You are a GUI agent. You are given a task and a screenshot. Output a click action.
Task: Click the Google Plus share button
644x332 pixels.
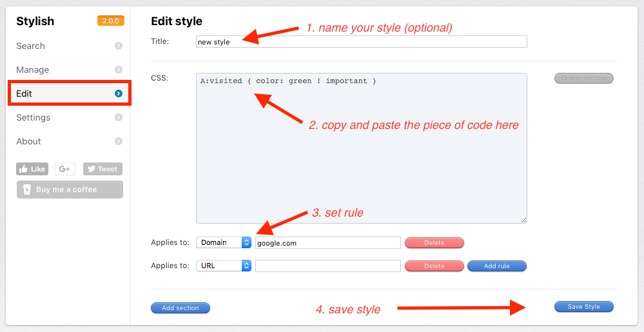click(64, 169)
